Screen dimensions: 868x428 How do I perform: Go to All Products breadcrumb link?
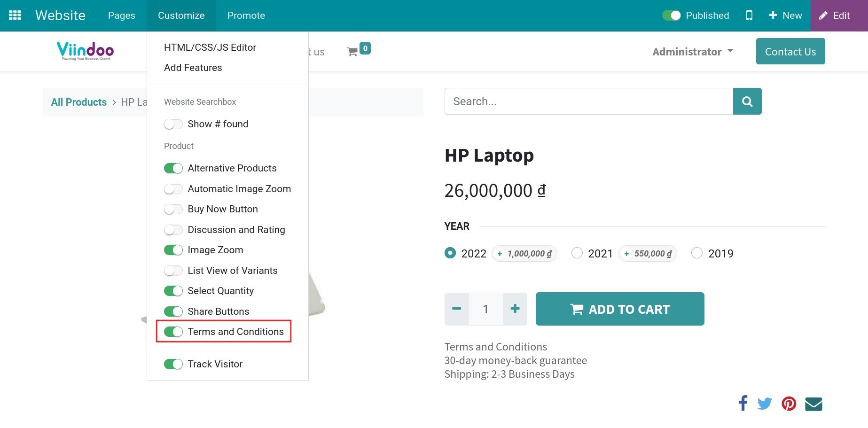79,102
